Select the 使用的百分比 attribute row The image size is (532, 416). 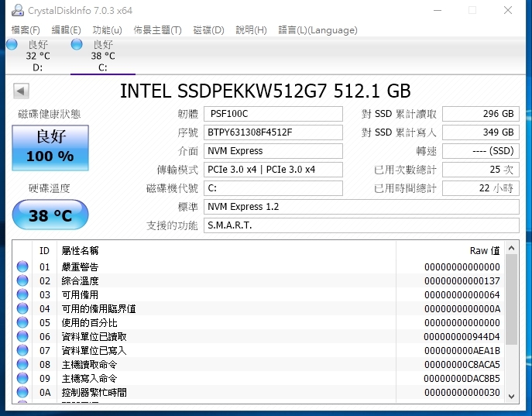pos(259,322)
